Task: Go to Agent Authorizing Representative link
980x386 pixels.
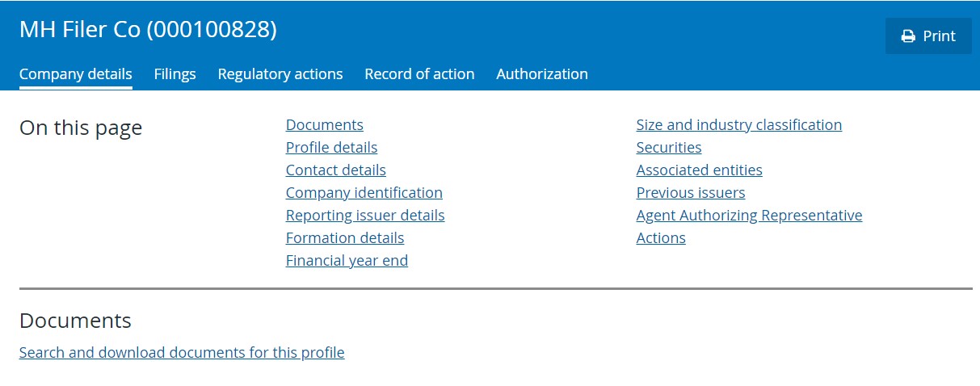Action: click(749, 216)
